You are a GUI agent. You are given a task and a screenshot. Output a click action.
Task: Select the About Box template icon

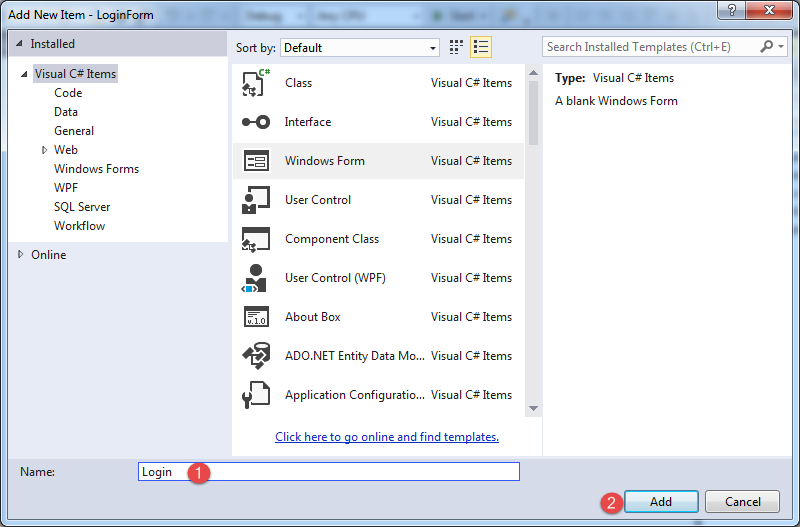point(256,317)
